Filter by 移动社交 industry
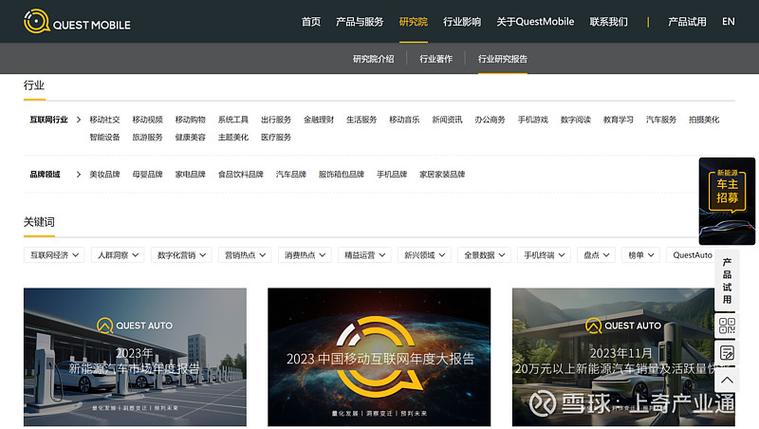The height and width of the screenshot is (429, 759). (x=105, y=120)
